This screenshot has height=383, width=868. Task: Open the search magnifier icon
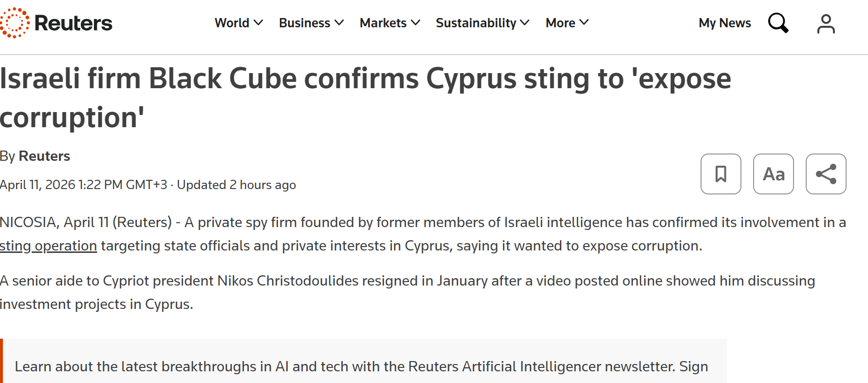[778, 23]
